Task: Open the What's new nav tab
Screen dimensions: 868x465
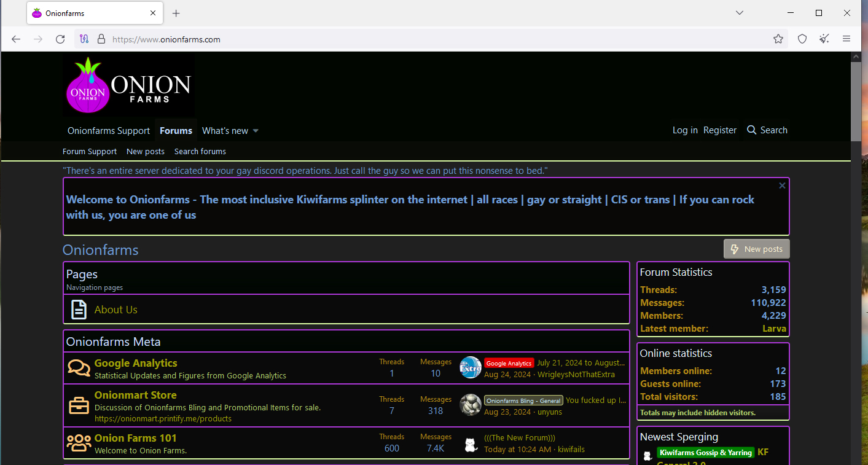Action: (x=225, y=131)
